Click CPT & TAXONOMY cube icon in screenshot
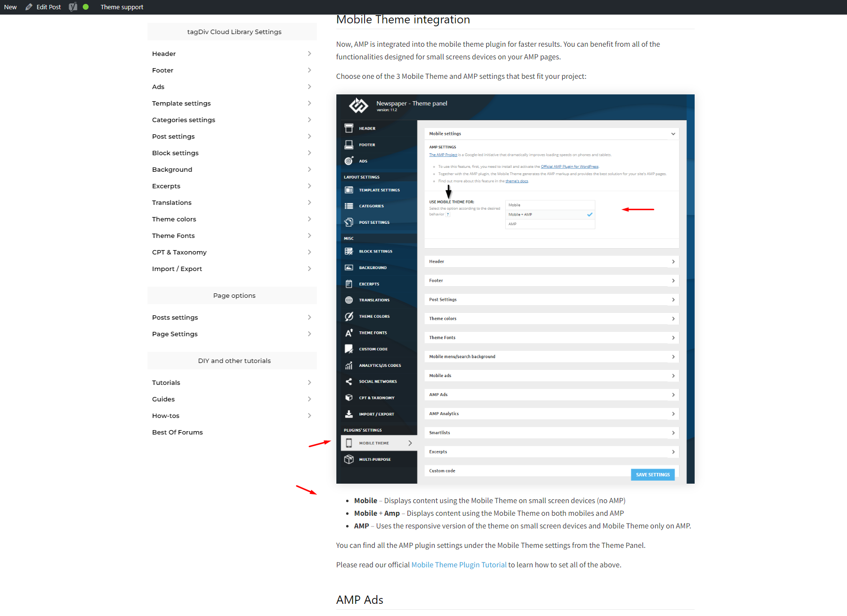The height and width of the screenshot is (616, 847). point(349,398)
